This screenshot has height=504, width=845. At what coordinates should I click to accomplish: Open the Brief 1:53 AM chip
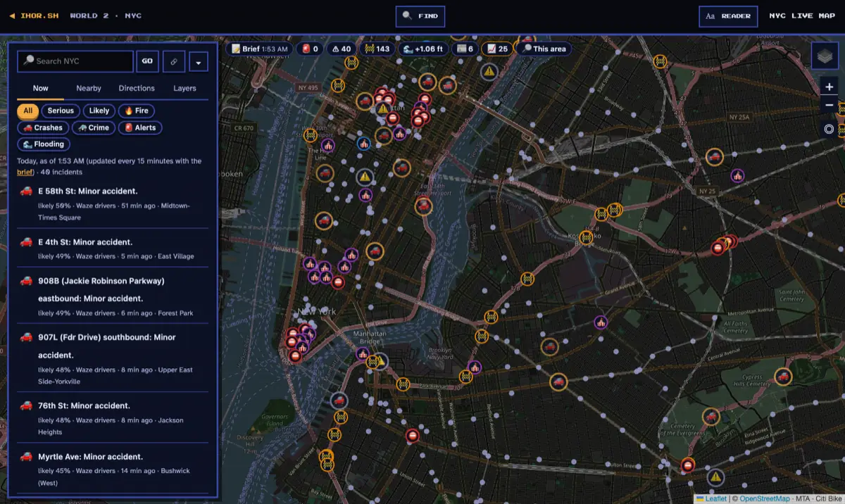[259, 49]
